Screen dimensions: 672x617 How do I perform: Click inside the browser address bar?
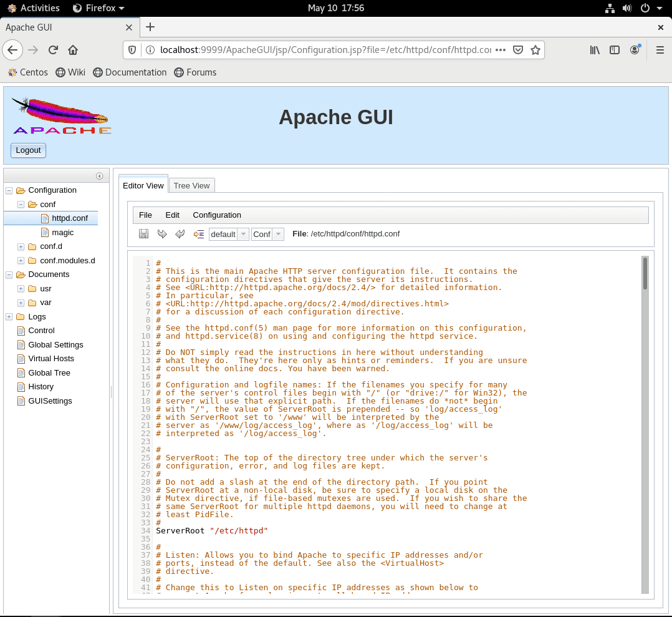tap(312, 50)
